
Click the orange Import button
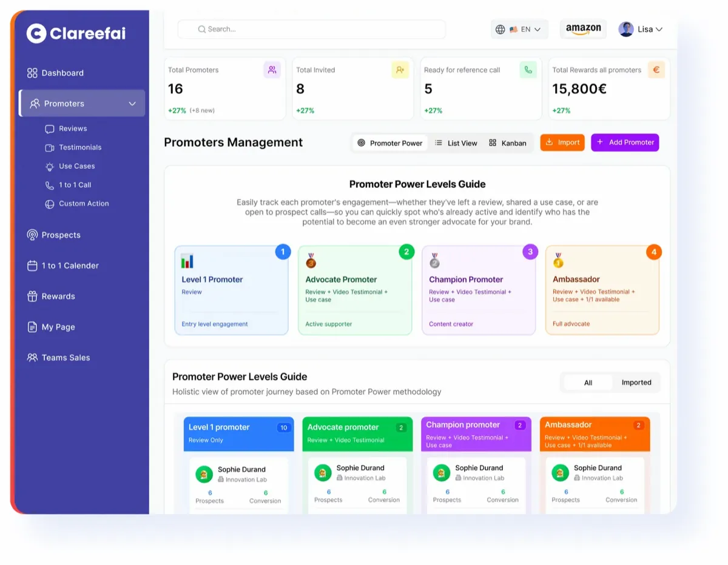(562, 142)
